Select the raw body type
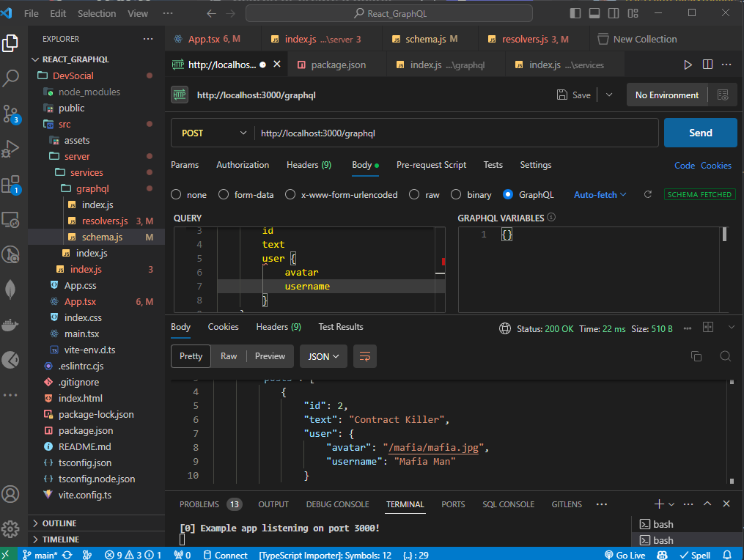 (414, 194)
